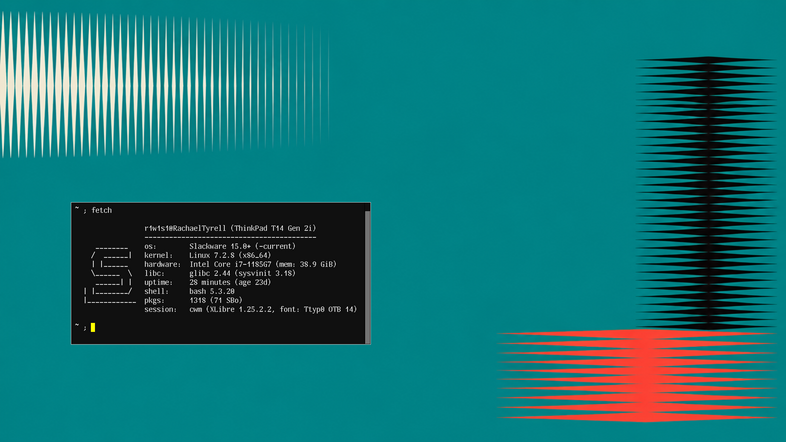Click the 'uptime:' label
Viewport: 786px width, 442px height.
click(158, 282)
